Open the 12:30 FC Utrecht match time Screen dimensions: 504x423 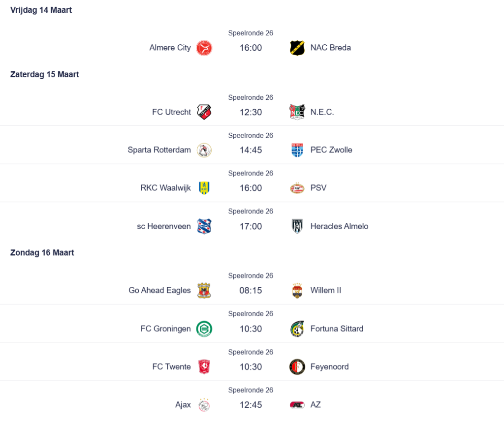[x=251, y=112]
